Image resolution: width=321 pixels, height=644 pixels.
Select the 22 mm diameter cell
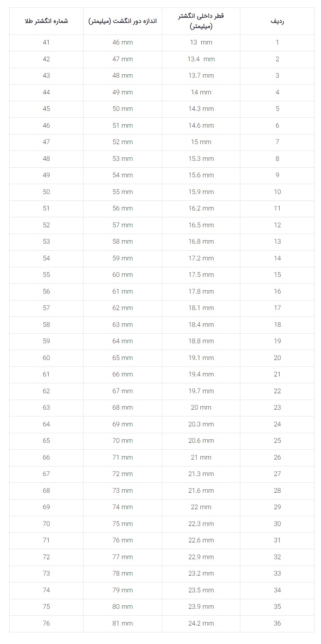pyautogui.click(x=201, y=507)
